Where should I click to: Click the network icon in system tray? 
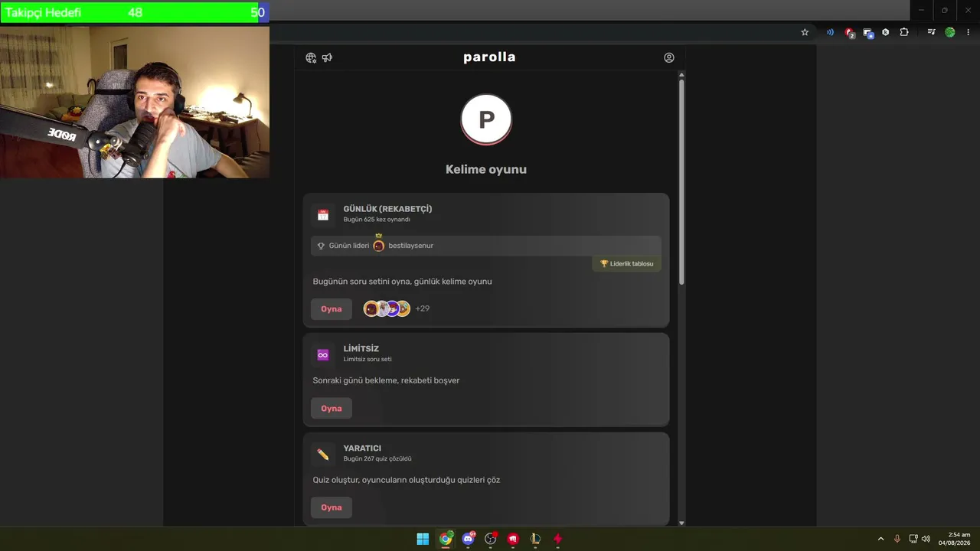click(913, 539)
